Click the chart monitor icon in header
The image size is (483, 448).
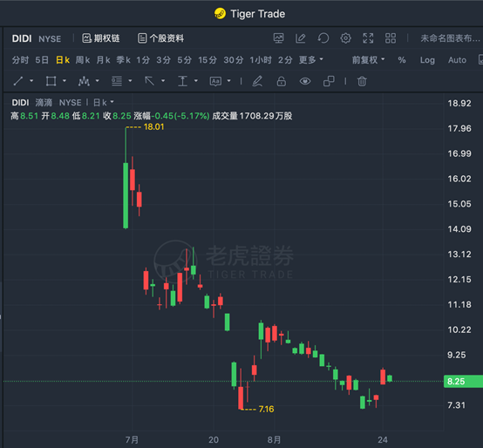coord(278,38)
